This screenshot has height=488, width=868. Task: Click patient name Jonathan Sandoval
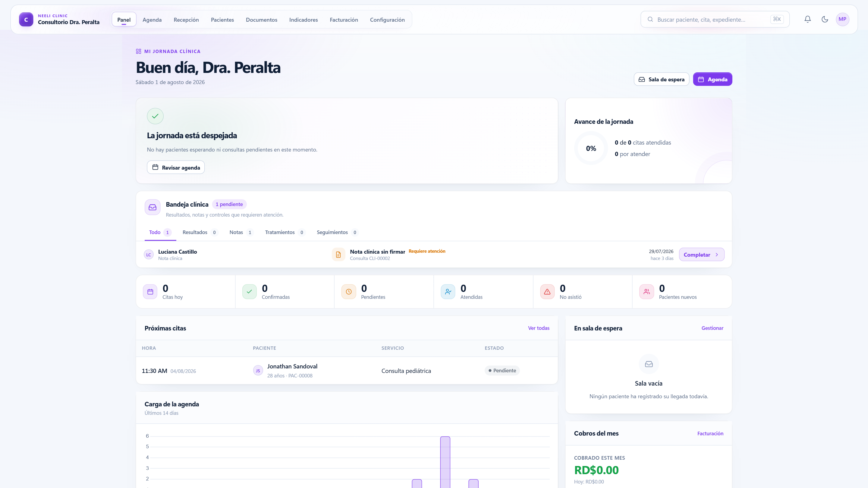[292, 366]
